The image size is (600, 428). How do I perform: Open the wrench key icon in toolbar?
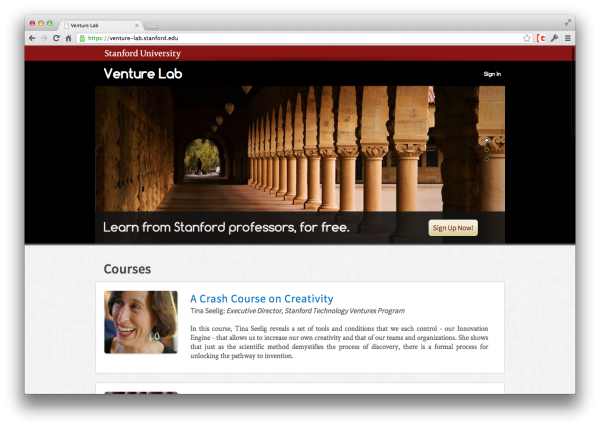click(554, 38)
